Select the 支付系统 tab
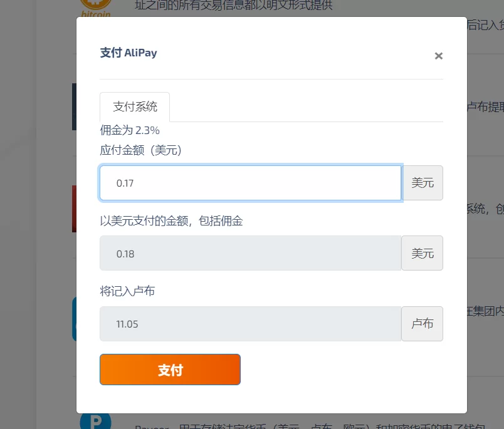Image resolution: width=504 pixels, height=429 pixels. (135, 106)
